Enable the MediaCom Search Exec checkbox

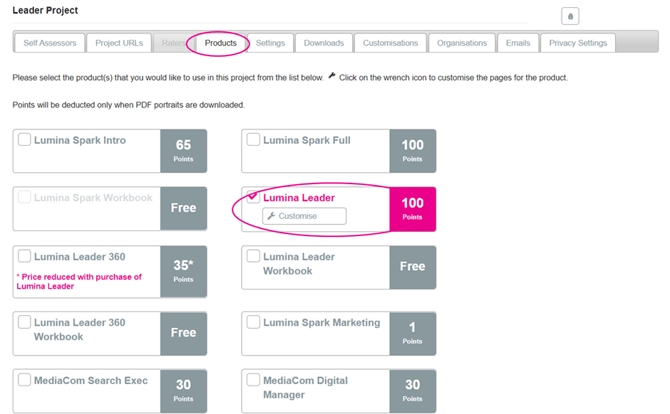(x=25, y=380)
